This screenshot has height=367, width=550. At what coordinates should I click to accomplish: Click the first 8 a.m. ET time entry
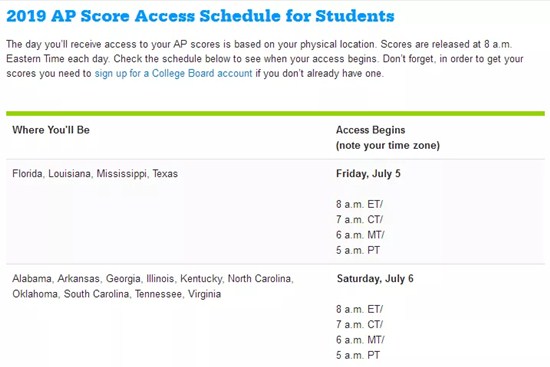coord(360,204)
